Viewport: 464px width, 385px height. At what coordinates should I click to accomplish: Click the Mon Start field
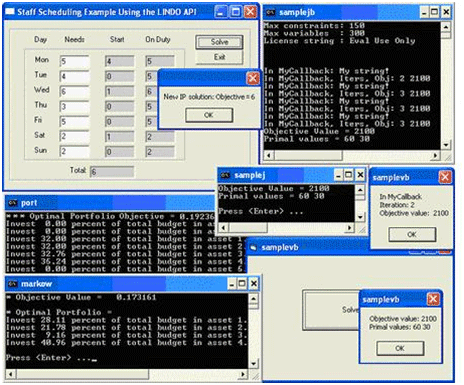(120, 61)
